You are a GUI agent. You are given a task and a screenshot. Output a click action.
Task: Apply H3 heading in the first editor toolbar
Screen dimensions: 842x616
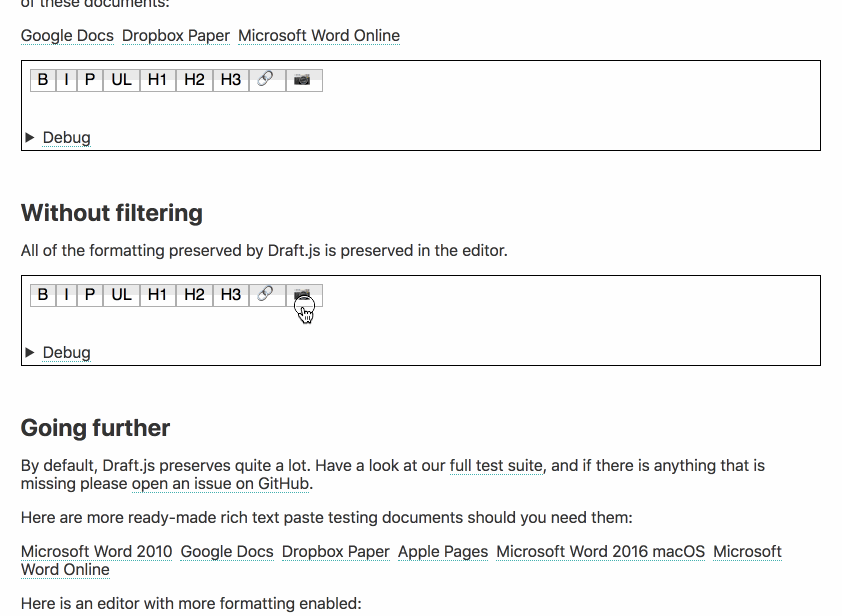coord(231,80)
